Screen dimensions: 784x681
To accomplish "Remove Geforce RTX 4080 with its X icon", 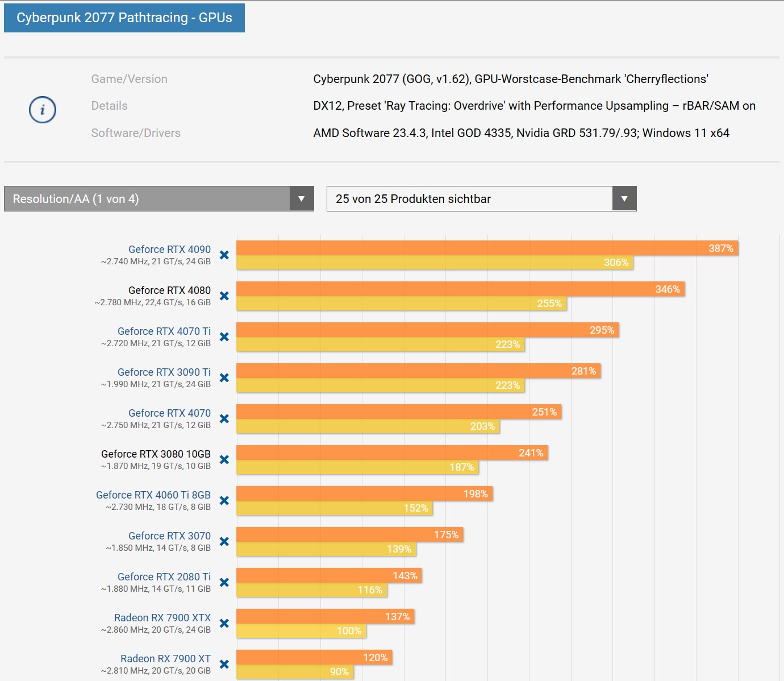I will (224, 296).
